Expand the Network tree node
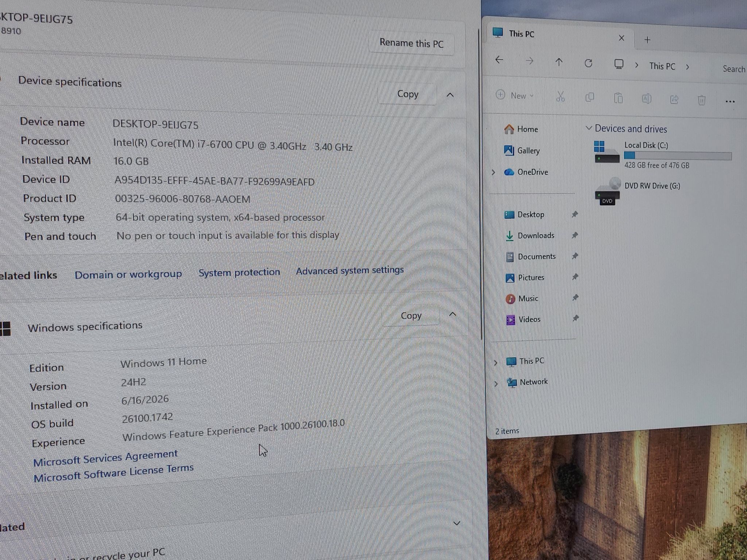The width and height of the screenshot is (747, 560). pos(496,384)
